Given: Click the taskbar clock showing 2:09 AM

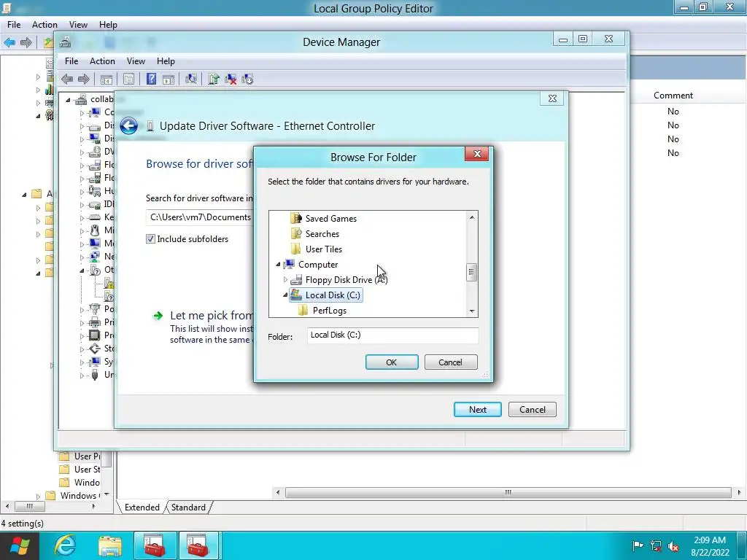Looking at the screenshot, I should coord(710,546).
